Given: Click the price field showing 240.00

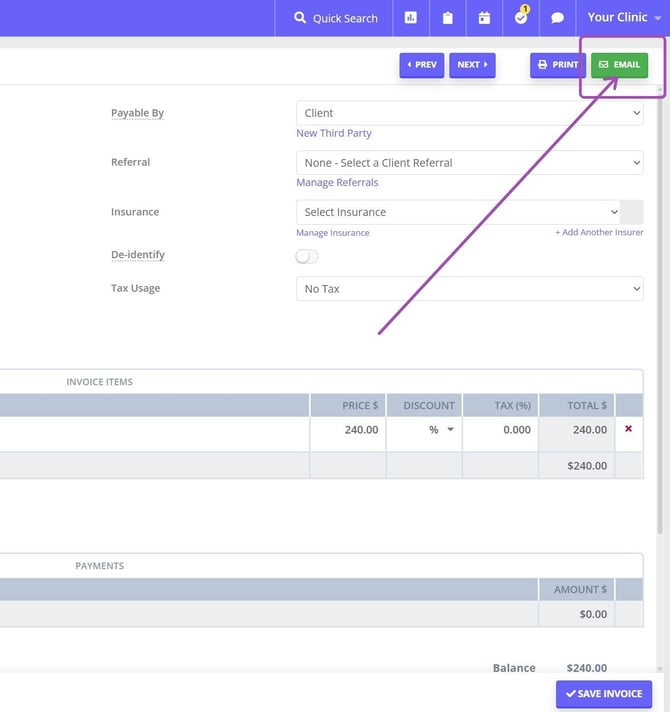Looking at the screenshot, I should coord(348,430).
